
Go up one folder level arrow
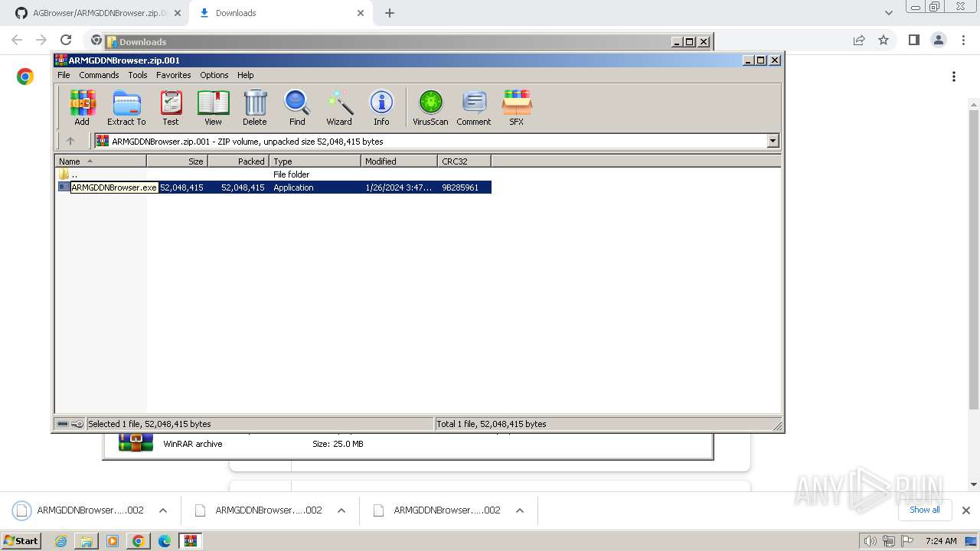click(70, 141)
